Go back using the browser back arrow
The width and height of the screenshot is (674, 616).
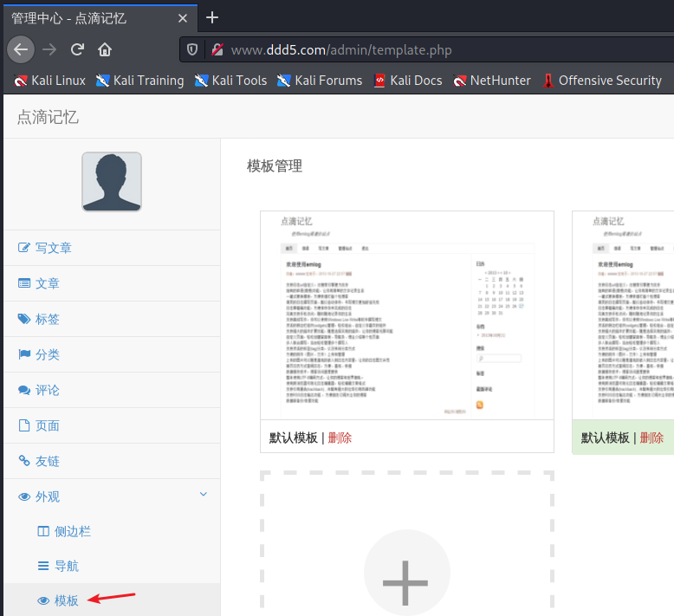[x=21, y=50]
